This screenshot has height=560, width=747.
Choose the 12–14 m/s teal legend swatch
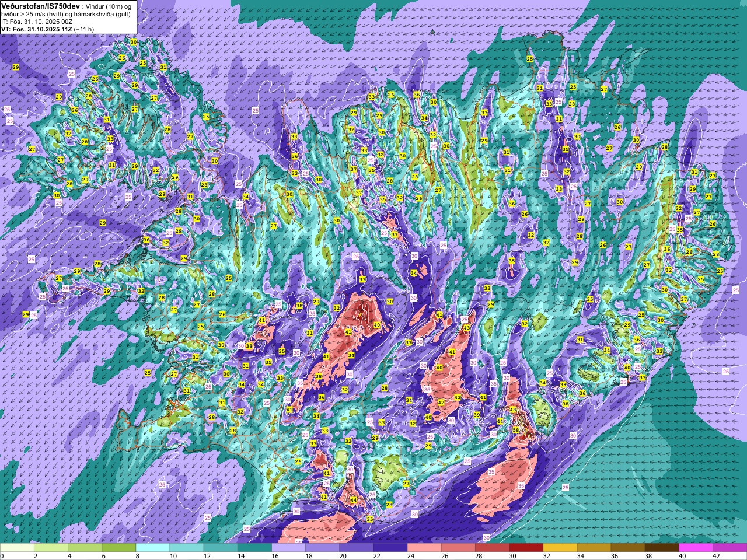(x=221, y=548)
